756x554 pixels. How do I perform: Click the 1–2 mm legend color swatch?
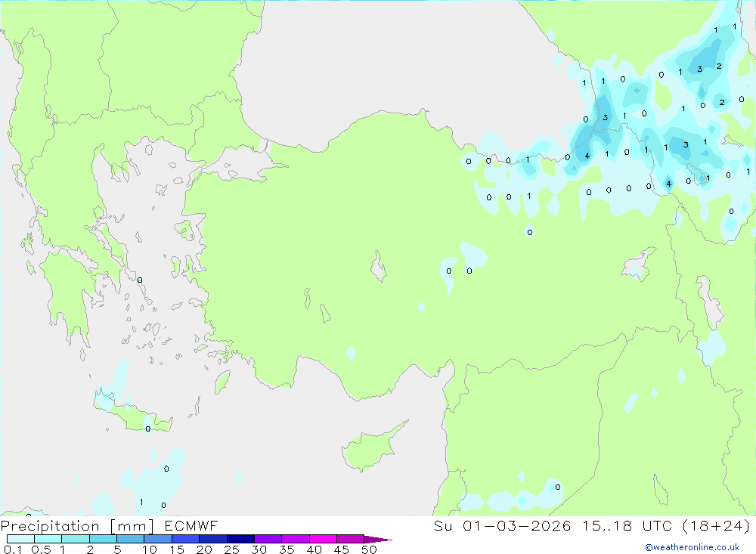tap(76, 539)
